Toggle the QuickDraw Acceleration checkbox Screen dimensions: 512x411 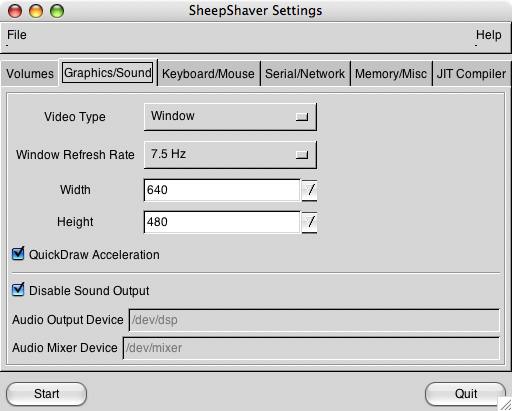18,254
